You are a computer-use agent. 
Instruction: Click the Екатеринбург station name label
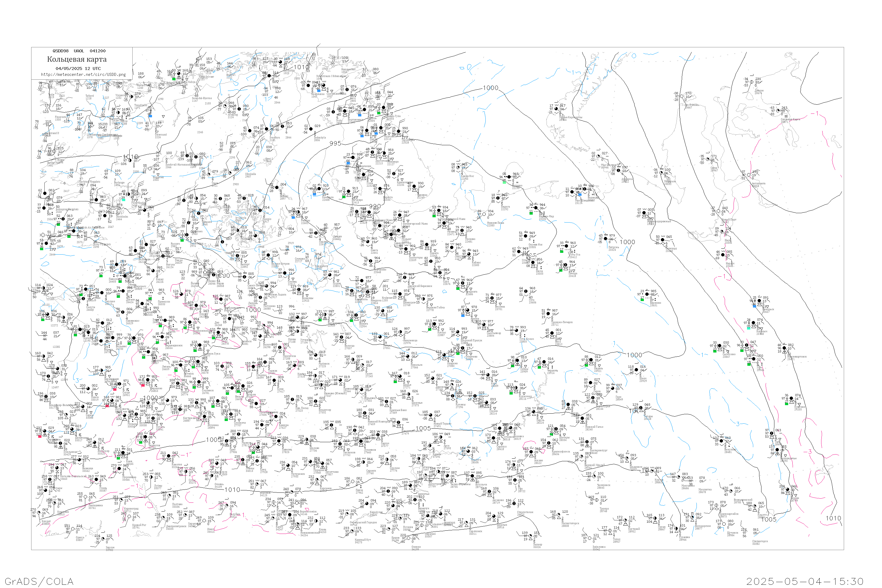599,450
